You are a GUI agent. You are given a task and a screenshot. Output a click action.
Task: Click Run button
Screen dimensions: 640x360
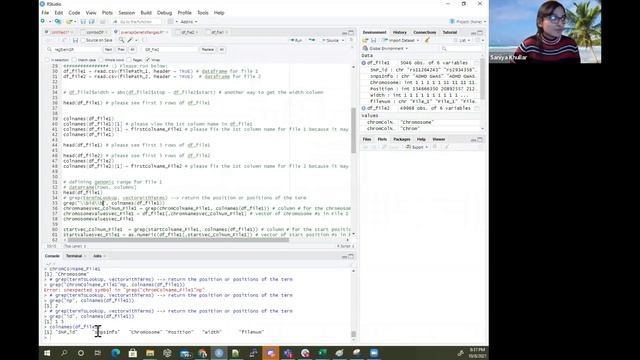[x=296, y=40]
